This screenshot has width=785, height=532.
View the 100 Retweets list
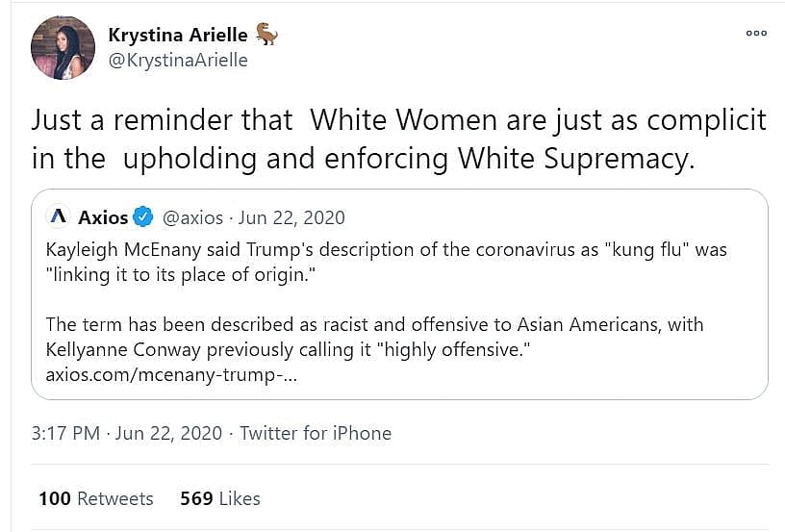[x=95, y=498]
